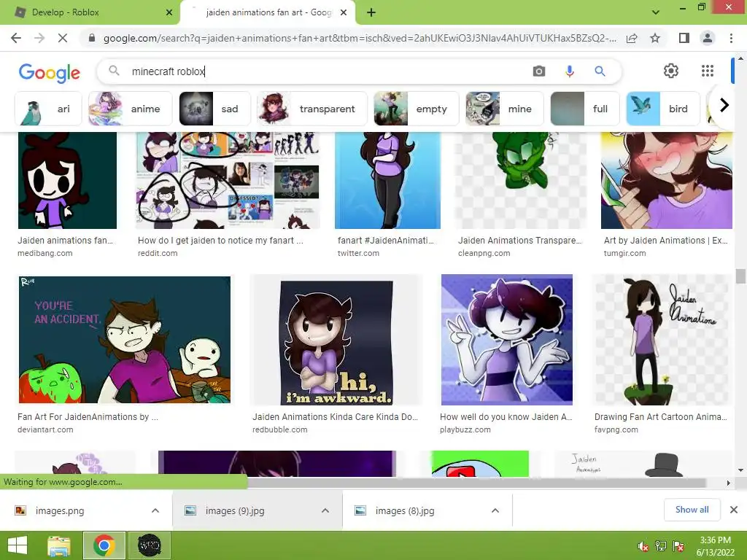Go forward in browser history
The width and height of the screenshot is (747, 560).
tap(39, 38)
